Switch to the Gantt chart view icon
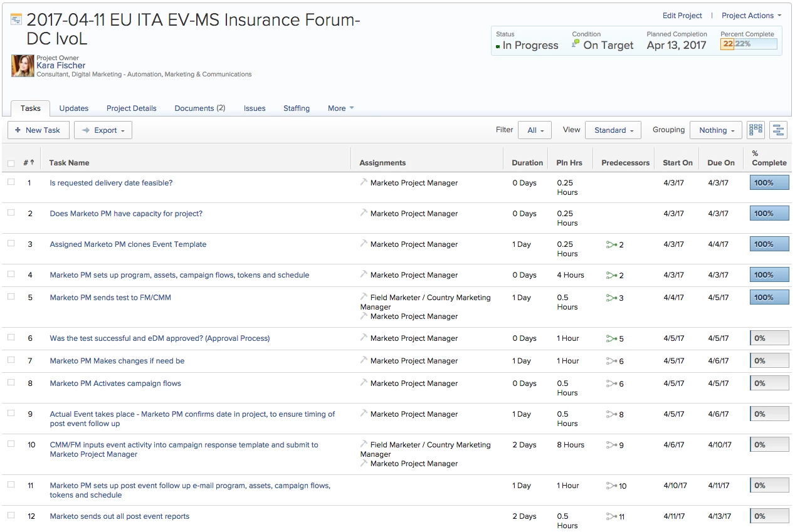The image size is (795, 532). (778, 130)
